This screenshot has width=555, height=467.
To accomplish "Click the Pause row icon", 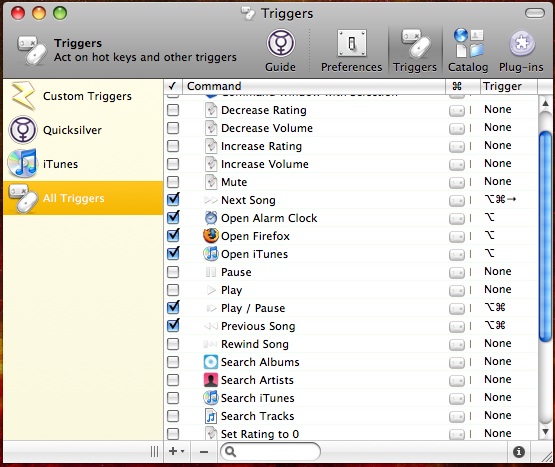I will pyautogui.click(x=211, y=272).
